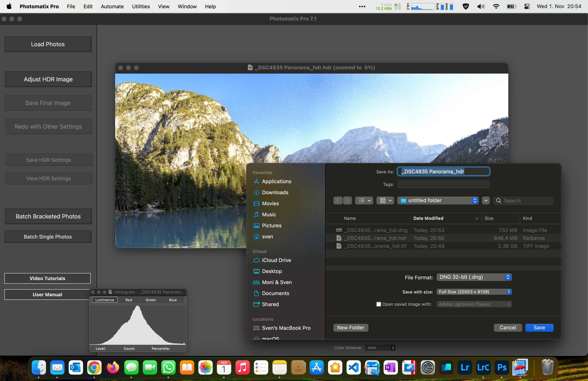Click the blue Save button
588x381 pixels.
[539, 328]
